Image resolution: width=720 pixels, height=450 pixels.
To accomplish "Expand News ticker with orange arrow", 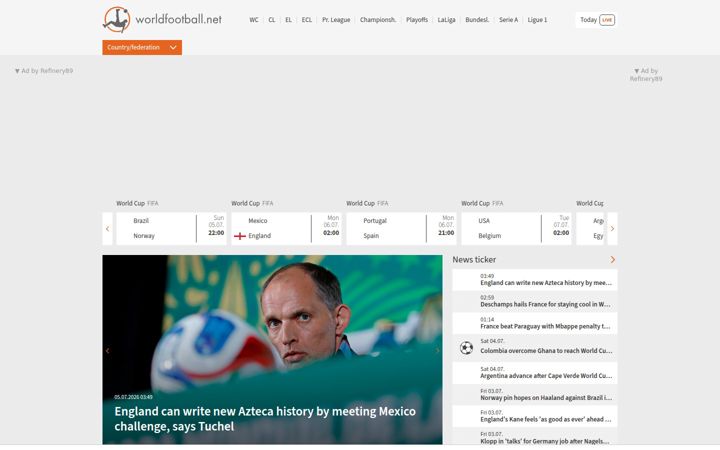I will [613, 260].
